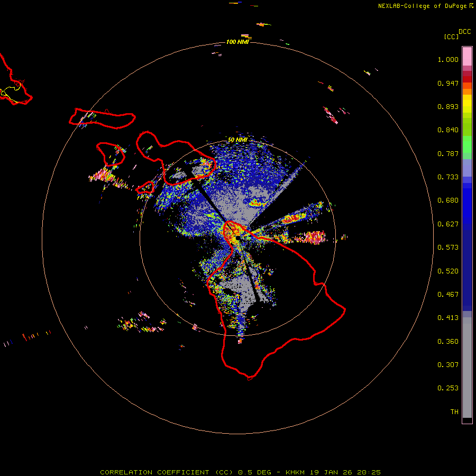Click the DCC product code label
Screen dimensions: 476x476
[464, 32]
